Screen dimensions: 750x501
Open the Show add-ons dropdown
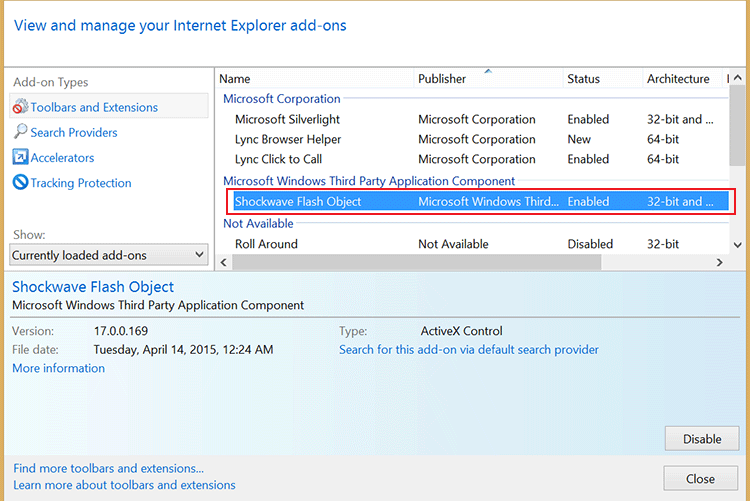[x=109, y=255]
